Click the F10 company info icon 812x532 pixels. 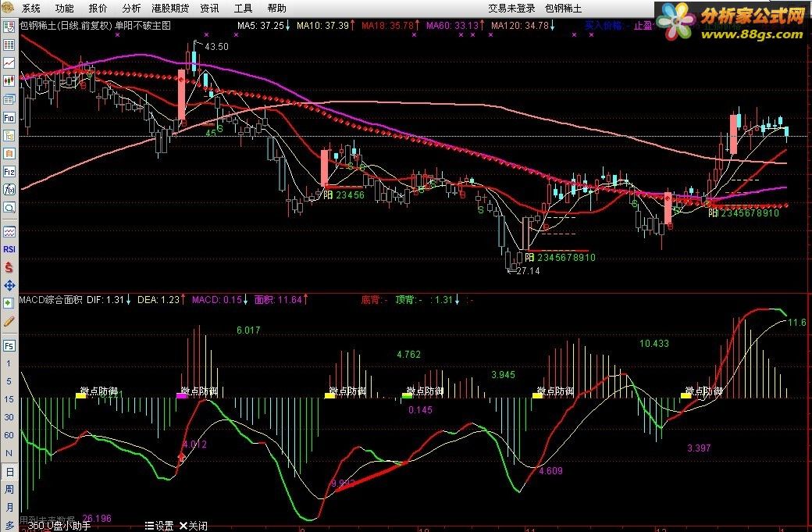pos(9,118)
